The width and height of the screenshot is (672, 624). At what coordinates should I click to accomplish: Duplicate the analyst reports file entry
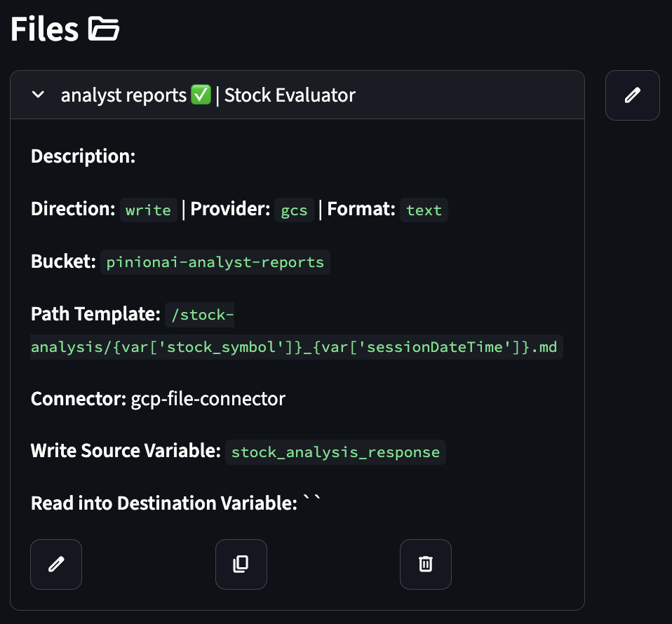241,564
